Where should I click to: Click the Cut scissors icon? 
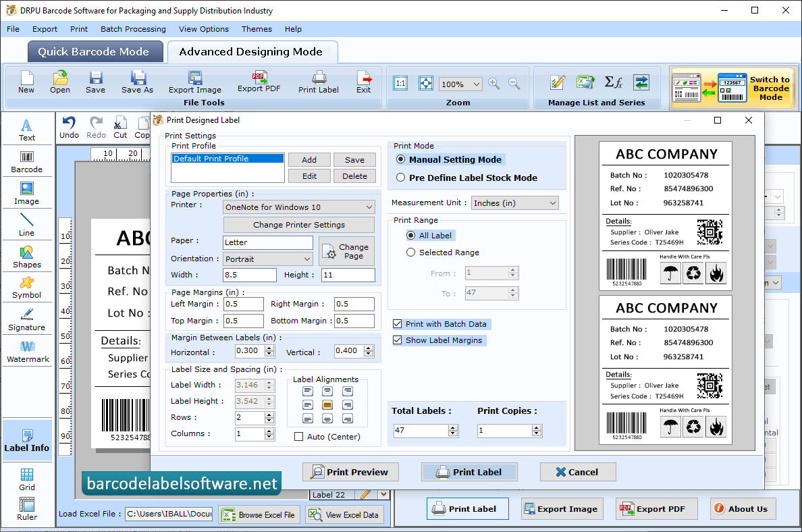pyautogui.click(x=120, y=128)
